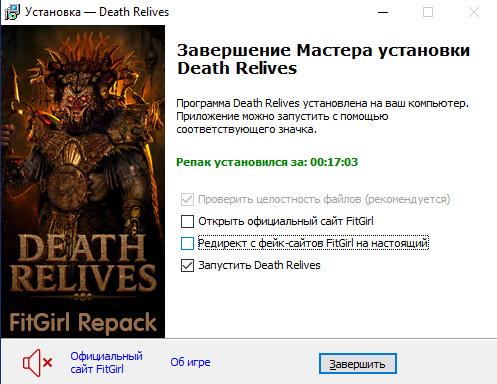Click the 'Завершить' button

point(358,364)
